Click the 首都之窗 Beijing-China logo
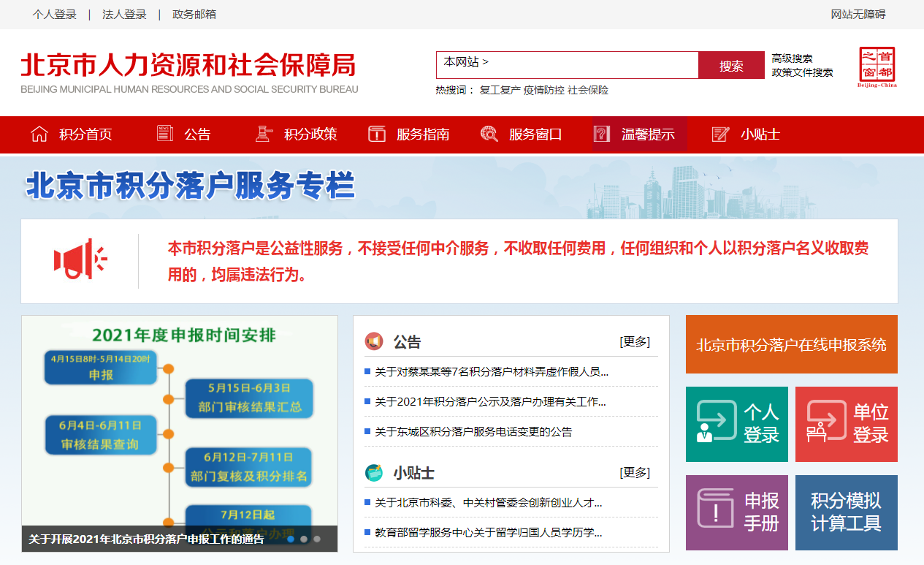Viewport: 924px width, 565px height. coord(877,67)
